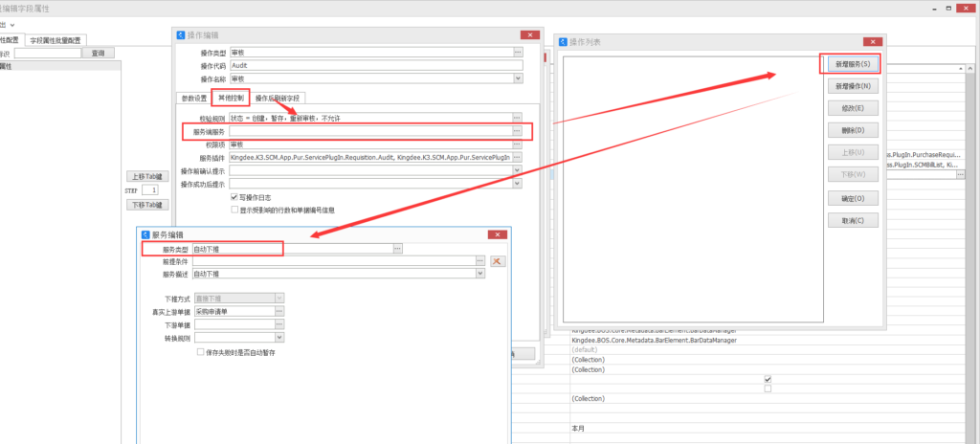Tick 保存失败时是否自动暂存 checkbox

click(x=200, y=352)
